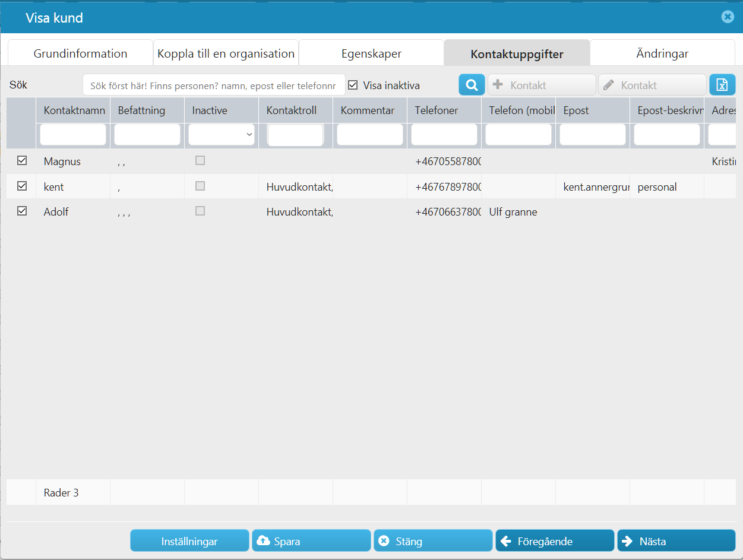Click the Befattning filter field
Viewport: 743px width, 560px height.
tap(147, 135)
